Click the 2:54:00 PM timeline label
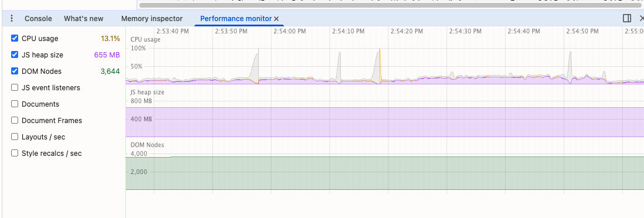Image resolution: width=644 pixels, height=218 pixels. point(290,31)
